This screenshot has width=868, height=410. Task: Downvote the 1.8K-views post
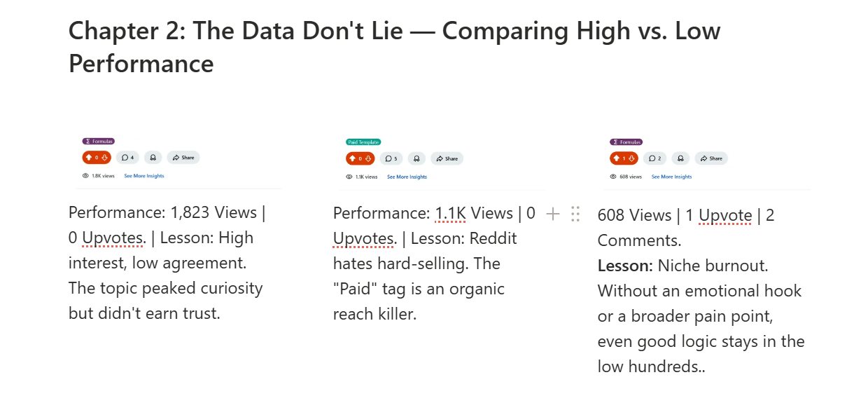[104, 158]
